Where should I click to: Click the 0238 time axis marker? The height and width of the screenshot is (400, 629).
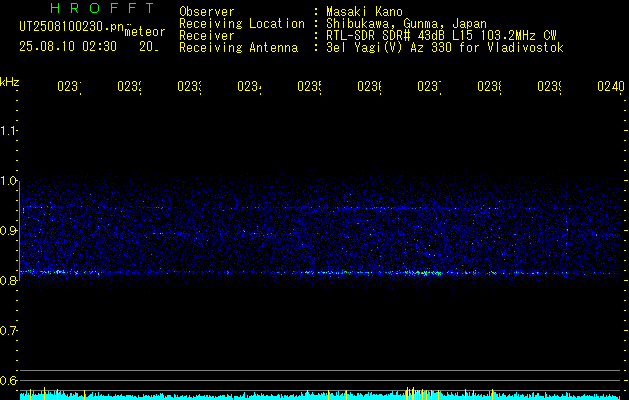489,86
